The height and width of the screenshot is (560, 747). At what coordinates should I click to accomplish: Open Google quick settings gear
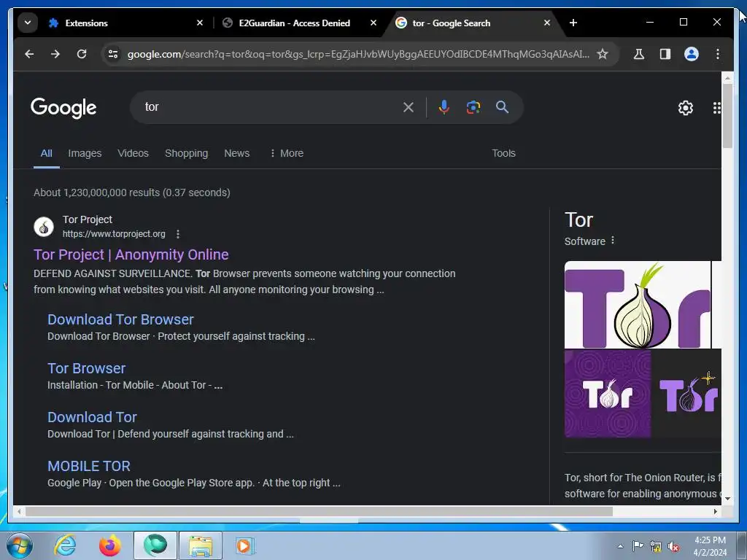pos(686,108)
